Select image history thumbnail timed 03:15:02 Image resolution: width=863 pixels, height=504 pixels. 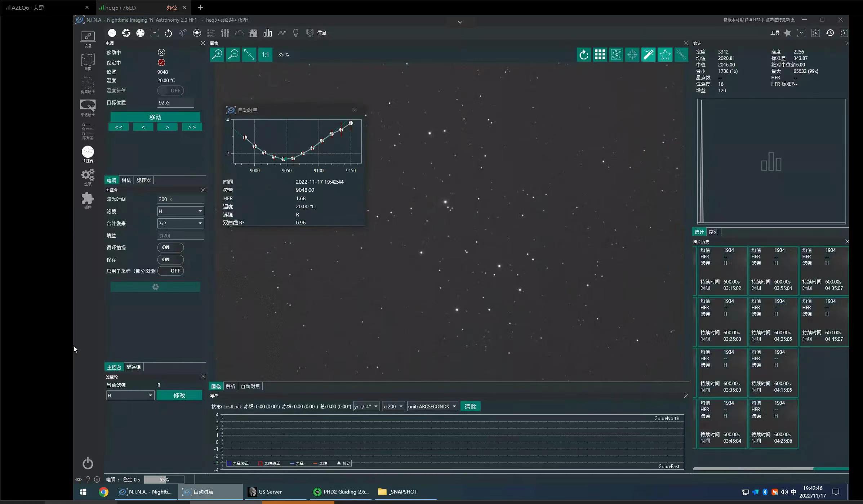pos(722,271)
